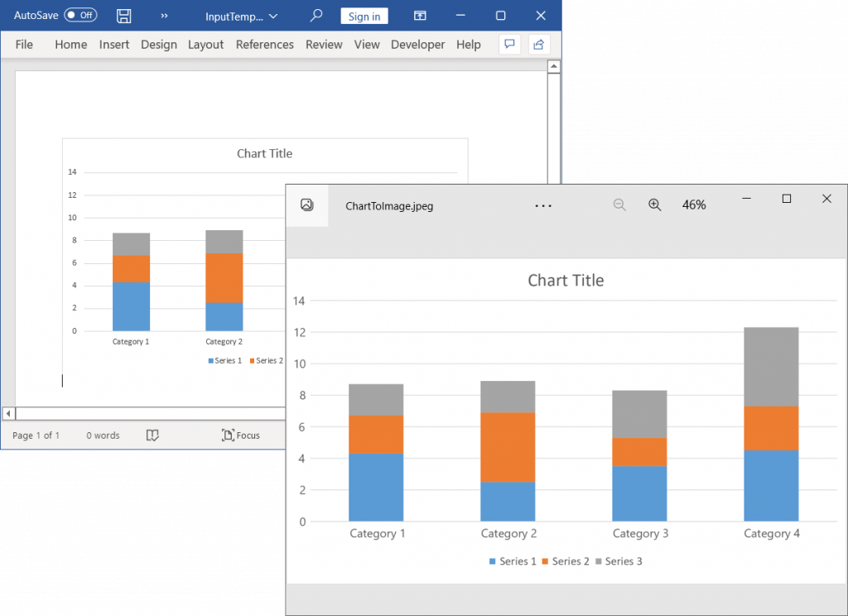Open the Quick Access toolbar overflow chevron

point(163,15)
